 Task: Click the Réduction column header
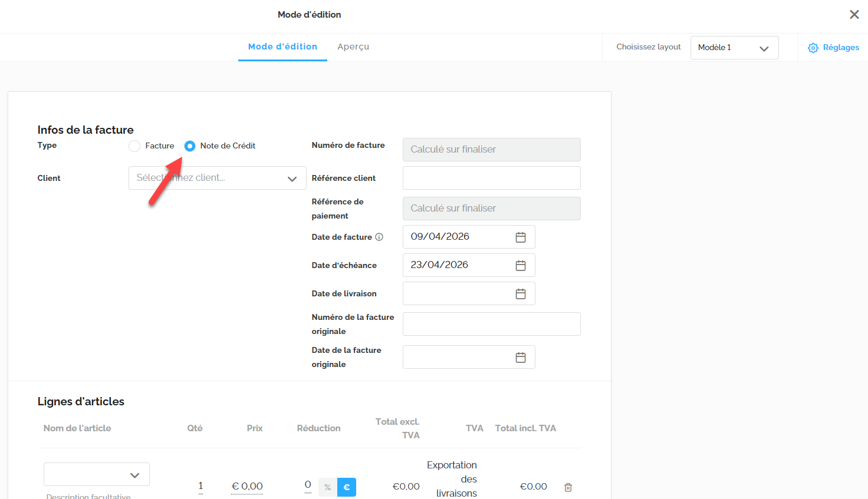click(x=319, y=428)
